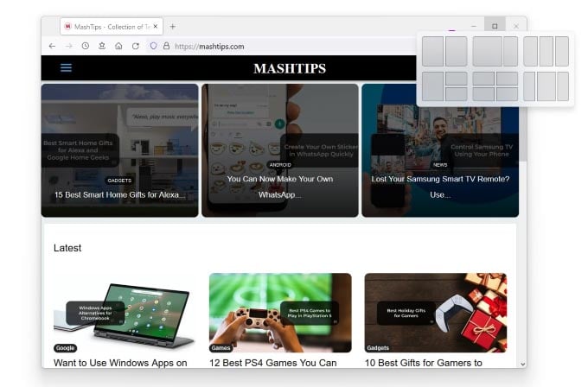The width and height of the screenshot is (588, 387).
Task: Open Best Holiday Gifts for Gamers thumbnail
Action: click(x=435, y=313)
